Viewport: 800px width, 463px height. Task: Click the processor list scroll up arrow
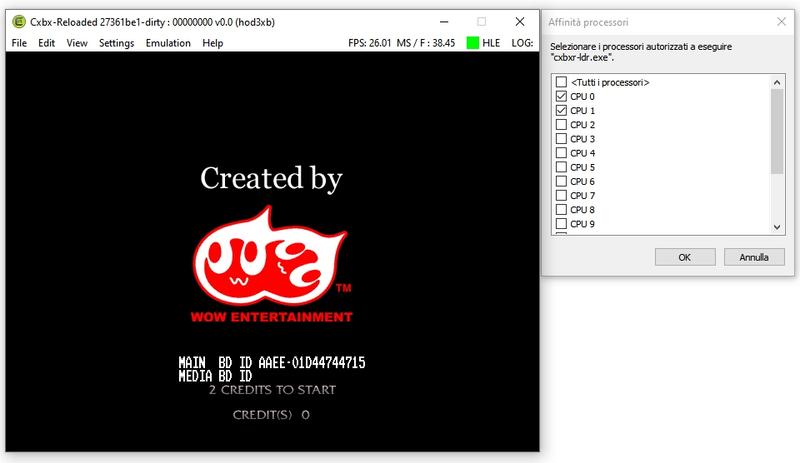(x=777, y=82)
